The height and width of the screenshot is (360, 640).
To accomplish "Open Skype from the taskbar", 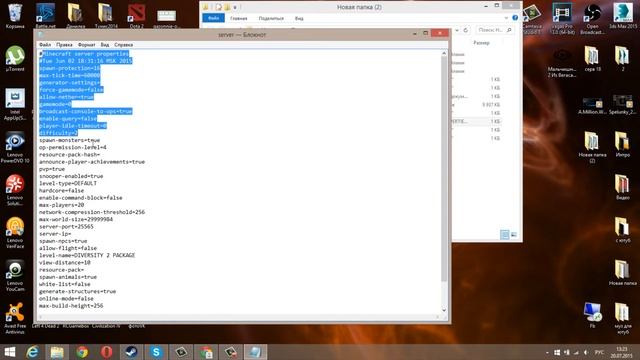I will click(x=156, y=352).
